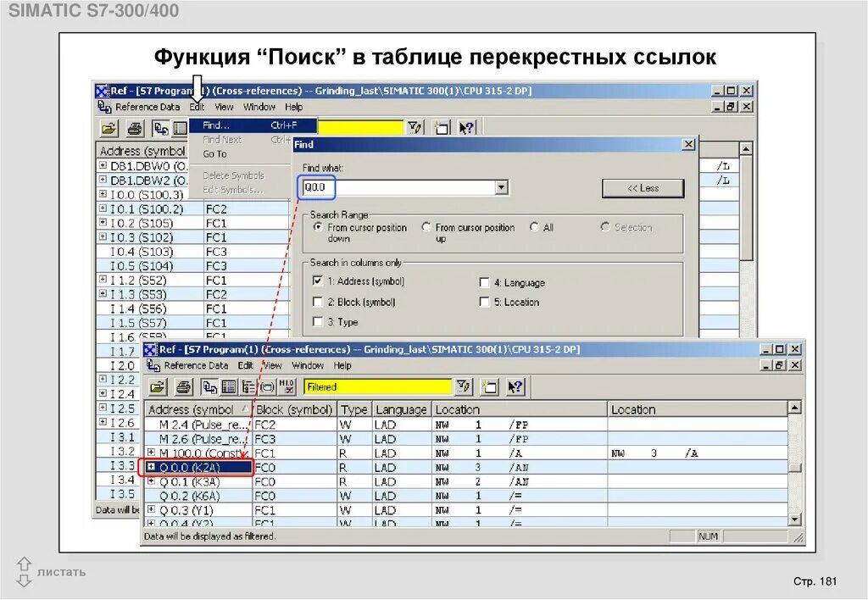
Task: Enable '3: Type' checkbox
Action: [x=318, y=321]
